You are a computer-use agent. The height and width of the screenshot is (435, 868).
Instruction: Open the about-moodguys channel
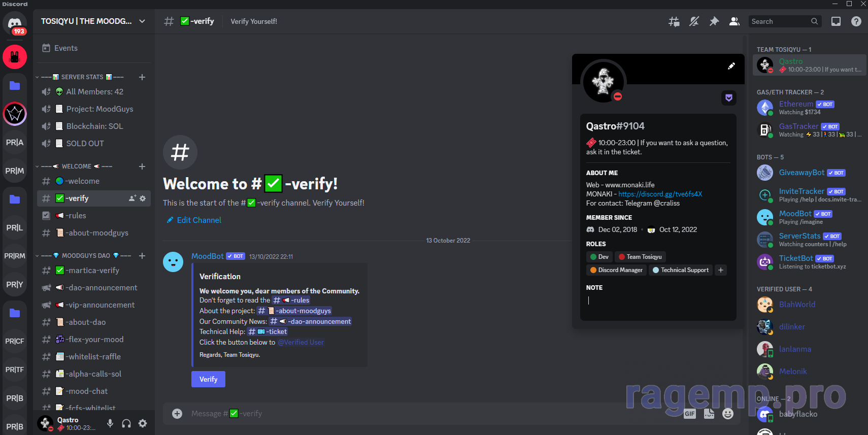(x=94, y=233)
